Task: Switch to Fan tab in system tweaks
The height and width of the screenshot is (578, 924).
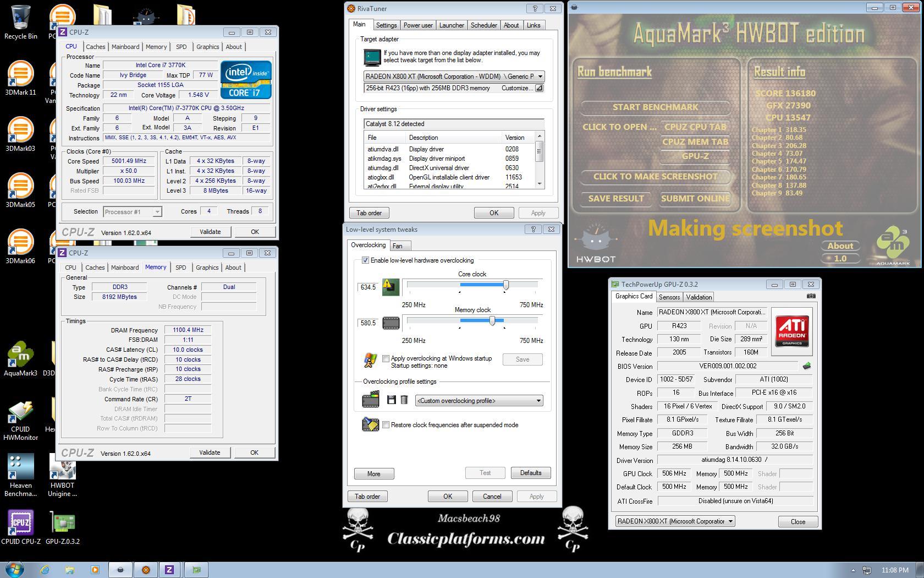Action: (x=398, y=246)
